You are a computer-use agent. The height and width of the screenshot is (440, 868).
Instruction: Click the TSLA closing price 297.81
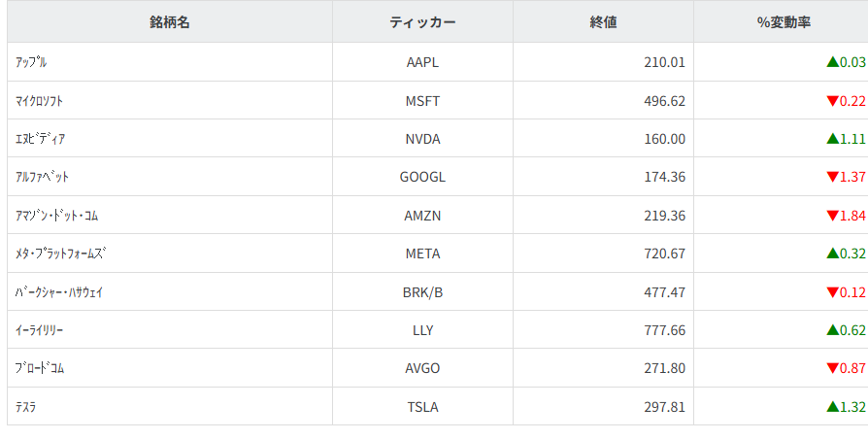tap(664, 407)
